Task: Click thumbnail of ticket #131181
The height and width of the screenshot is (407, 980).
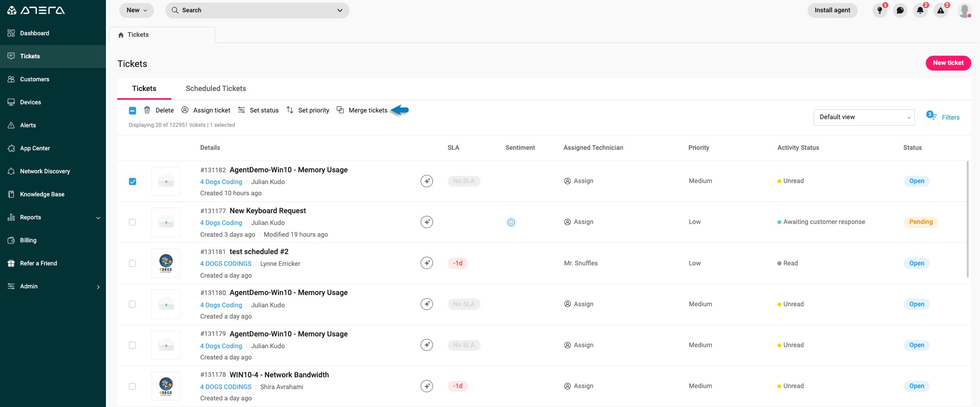Action: [x=166, y=263]
